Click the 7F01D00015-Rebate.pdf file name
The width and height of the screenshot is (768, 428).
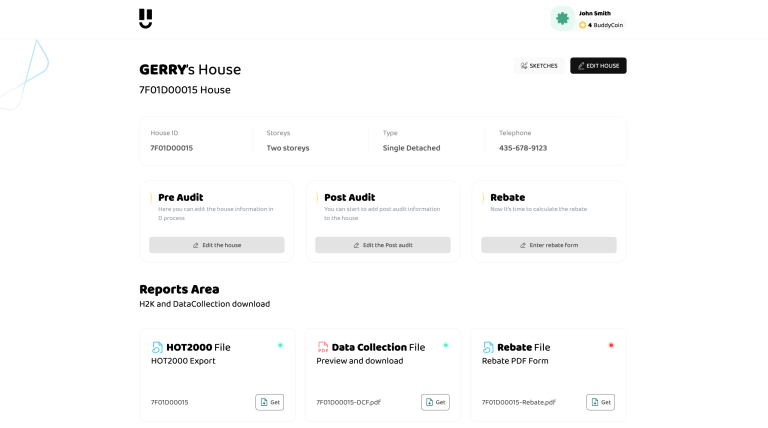point(518,402)
